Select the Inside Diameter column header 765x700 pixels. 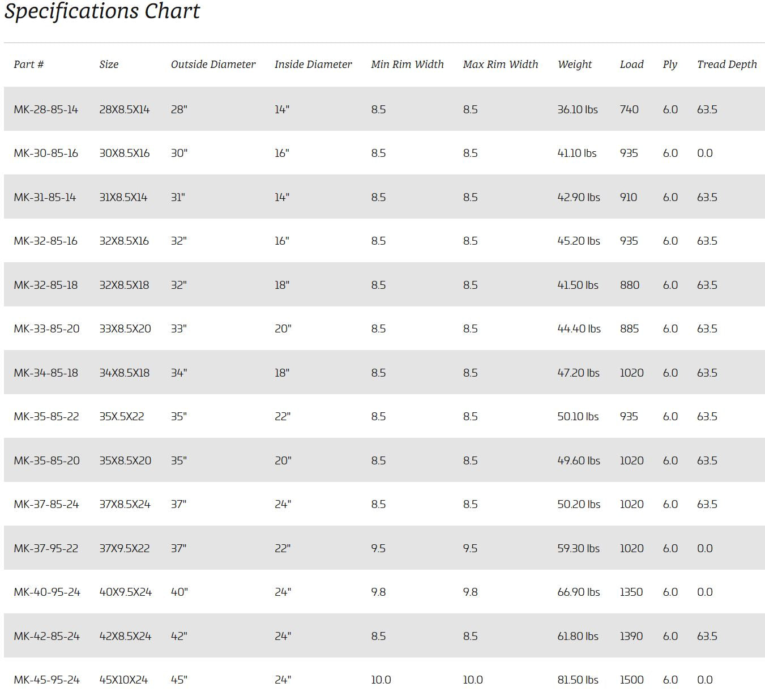(x=313, y=65)
